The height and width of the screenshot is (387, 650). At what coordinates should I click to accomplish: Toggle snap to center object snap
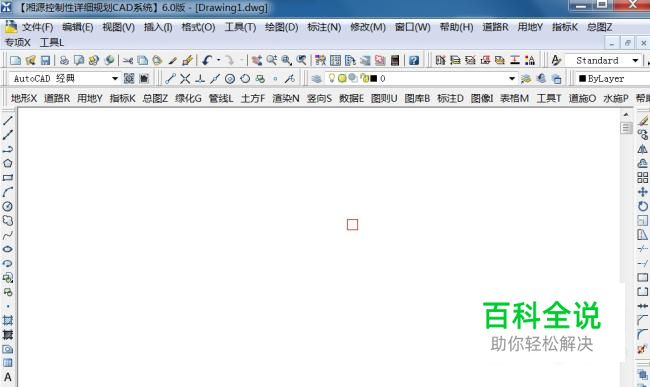point(230,78)
